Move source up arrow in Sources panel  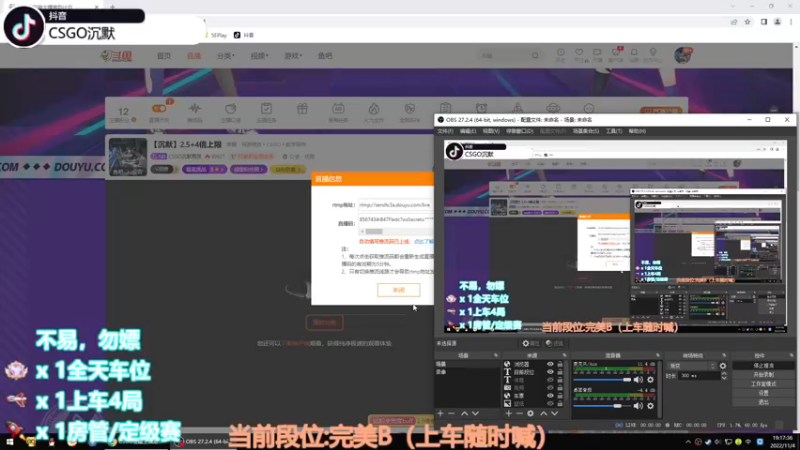(x=543, y=413)
